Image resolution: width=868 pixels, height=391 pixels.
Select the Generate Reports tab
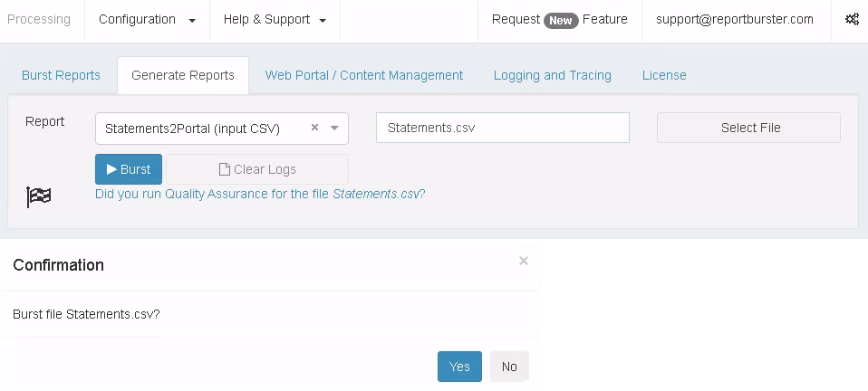[183, 75]
